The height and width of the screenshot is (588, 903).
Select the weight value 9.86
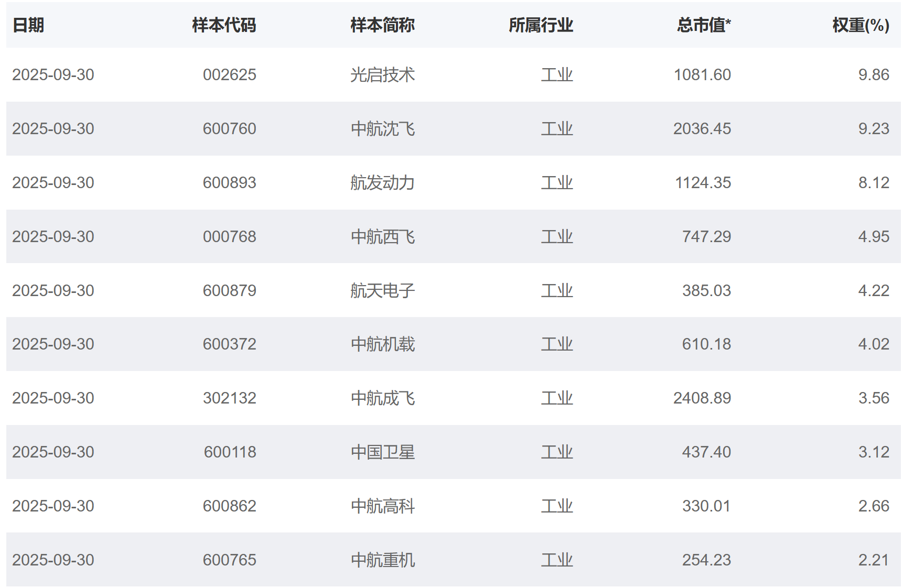[873, 75]
